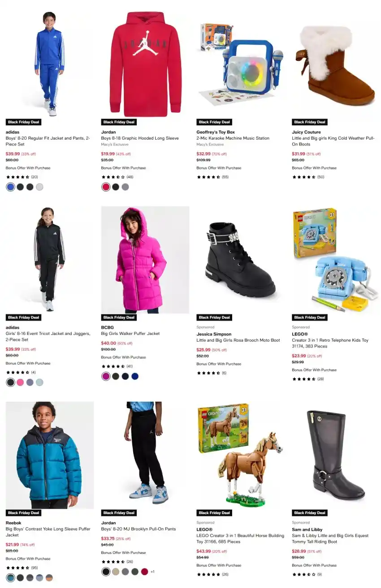Open Reebok Contrast Yoke Puffer Jacket link
Viewport: 381px width, 588px height.
(48, 532)
